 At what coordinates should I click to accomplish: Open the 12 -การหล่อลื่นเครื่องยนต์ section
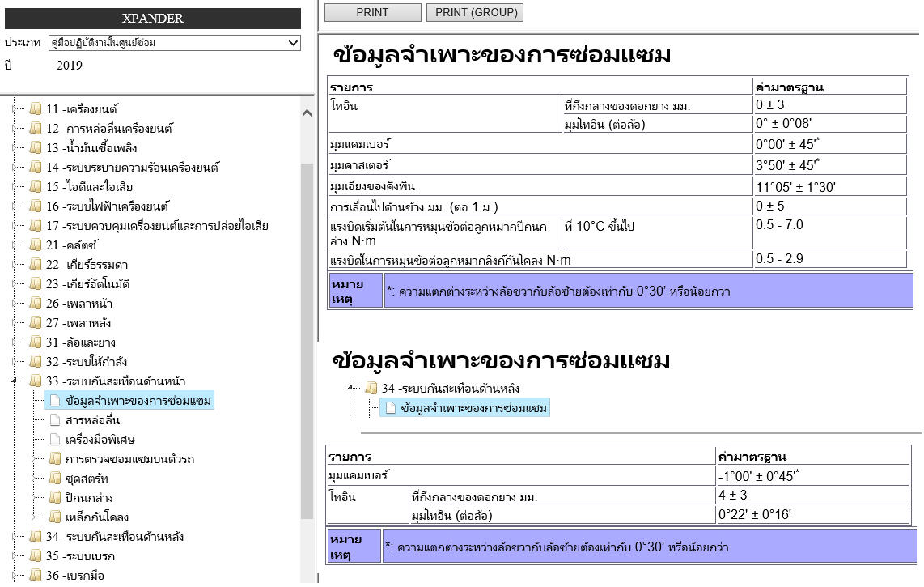click(109, 128)
